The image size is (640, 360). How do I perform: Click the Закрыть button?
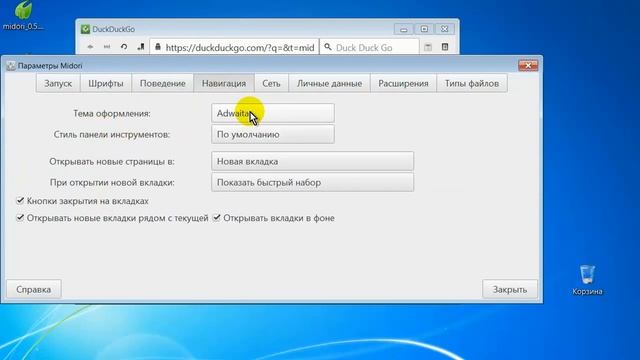point(510,289)
